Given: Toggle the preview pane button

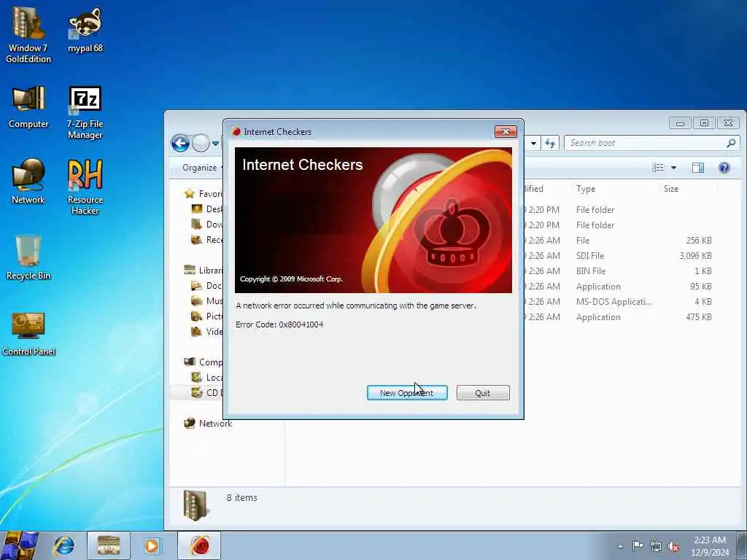Looking at the screenshot, I should pos(698,168).
